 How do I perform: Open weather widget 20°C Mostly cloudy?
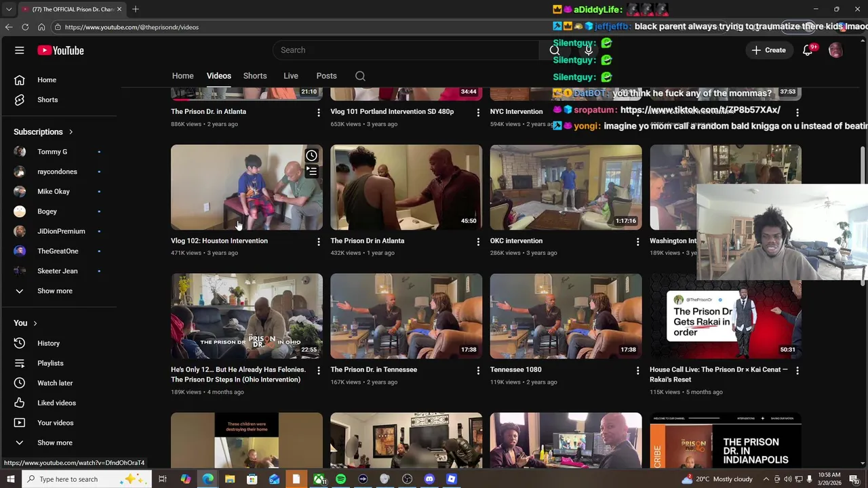click(716, 479)
